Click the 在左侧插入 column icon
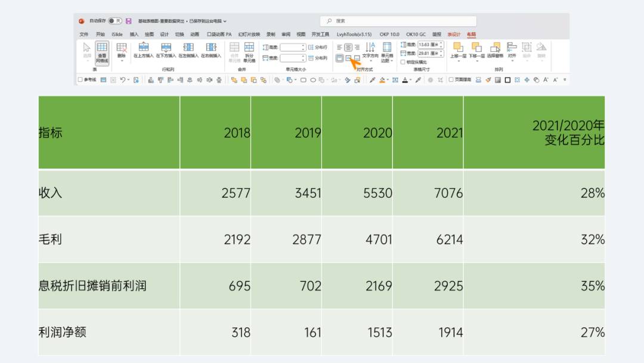This screenshot has width=644, height=363. pyautogui.click(x=188, y=51)
